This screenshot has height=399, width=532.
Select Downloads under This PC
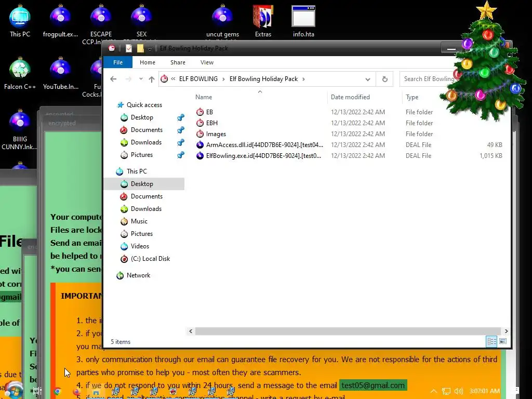[146, 209]
